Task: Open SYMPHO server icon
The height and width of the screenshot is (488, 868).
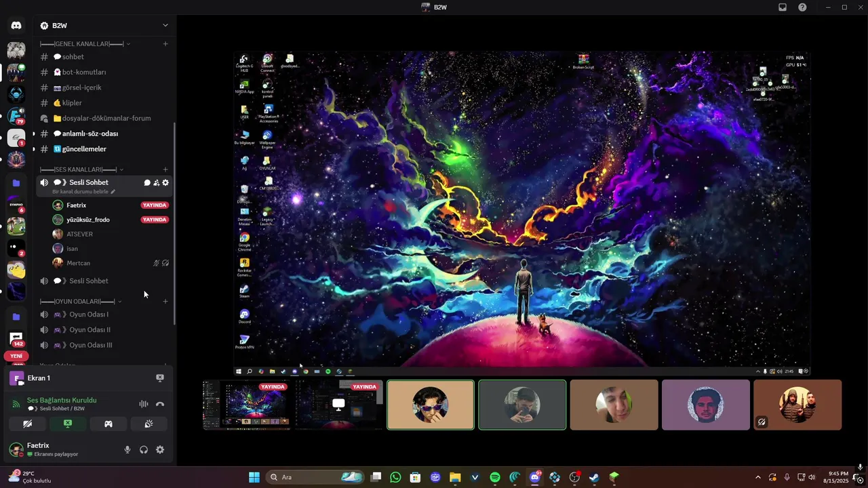Action: (16, 204)
